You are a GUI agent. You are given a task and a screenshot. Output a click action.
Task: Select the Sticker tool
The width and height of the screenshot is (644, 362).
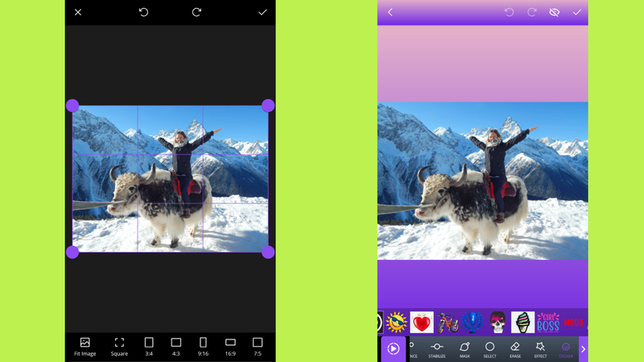click(x=565, y=349)
